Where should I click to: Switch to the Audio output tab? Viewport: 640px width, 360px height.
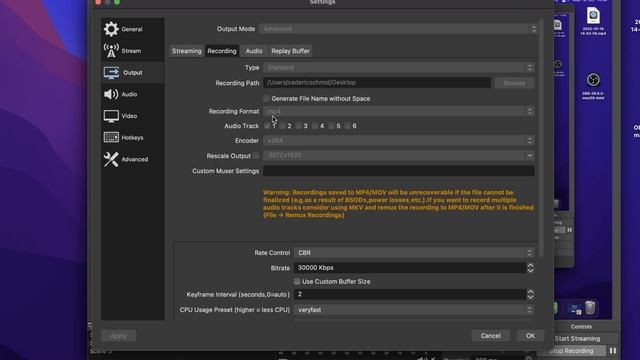[254, 51]
